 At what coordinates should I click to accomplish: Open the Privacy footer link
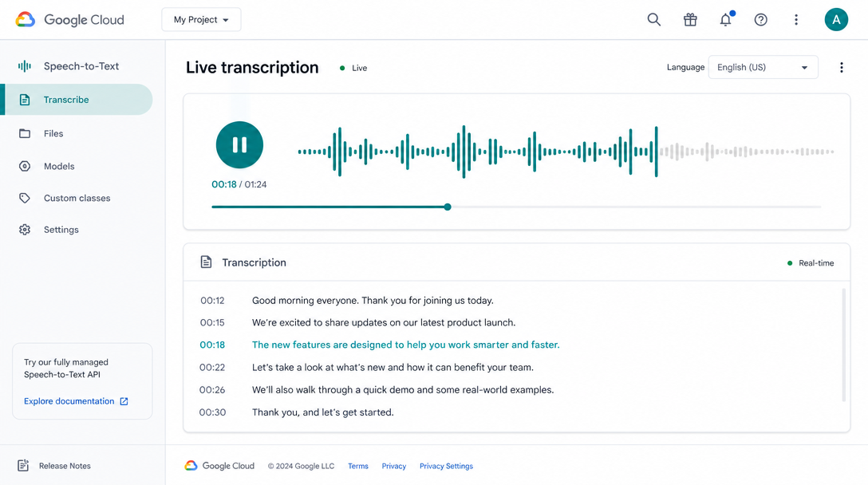[393, 466]
